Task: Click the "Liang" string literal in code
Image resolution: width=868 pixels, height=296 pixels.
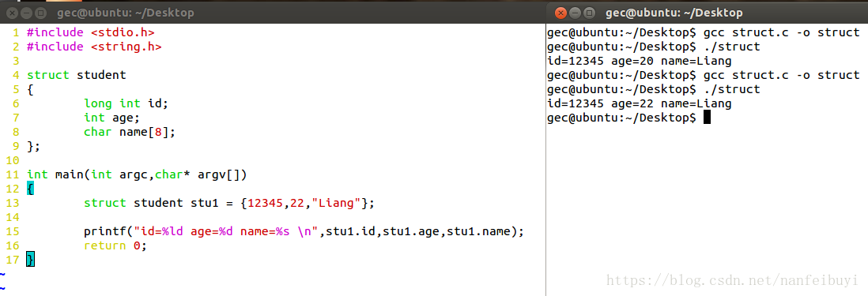Action: (335, 203)
